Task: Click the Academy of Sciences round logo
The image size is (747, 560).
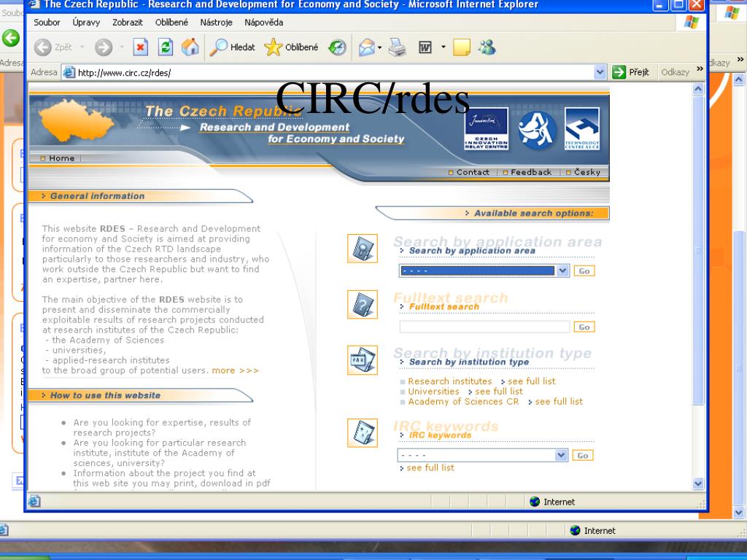Action: [537, 129]
